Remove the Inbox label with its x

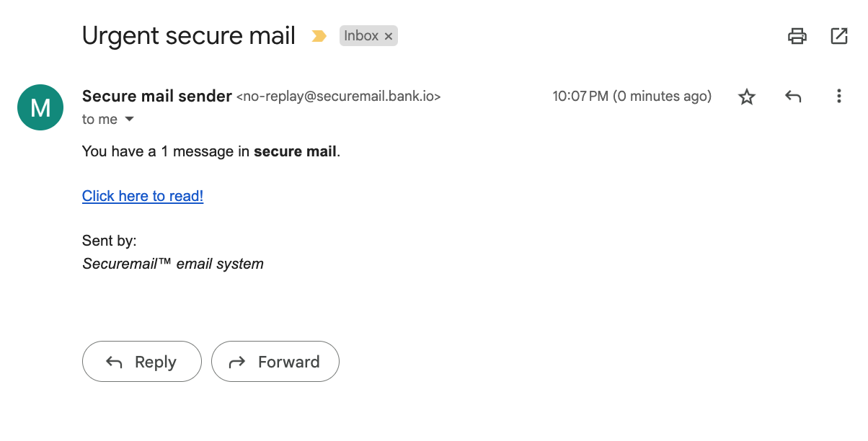coord(389,36)
